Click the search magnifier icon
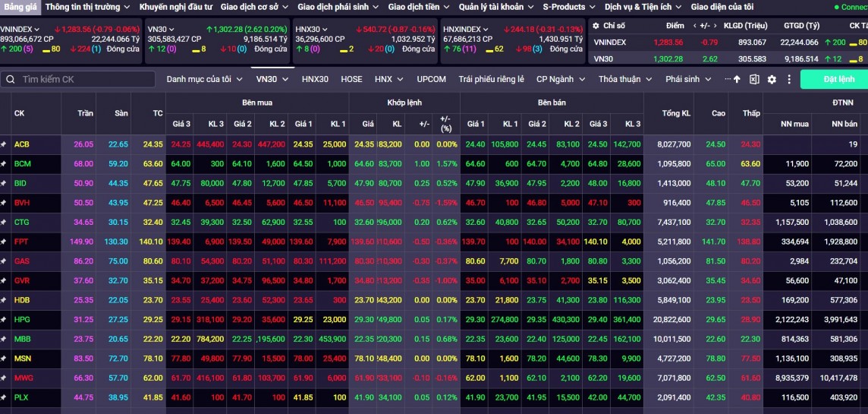 click(x=11, y=79)
